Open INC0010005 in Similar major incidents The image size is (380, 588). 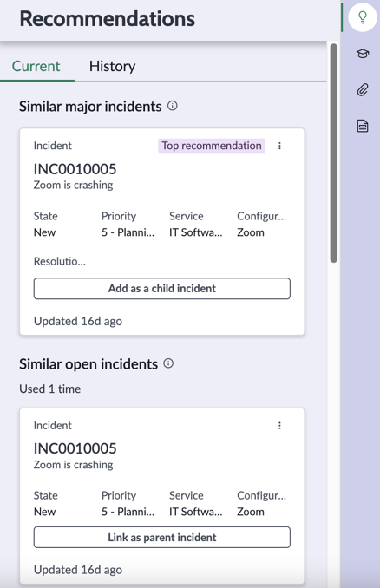75,169
